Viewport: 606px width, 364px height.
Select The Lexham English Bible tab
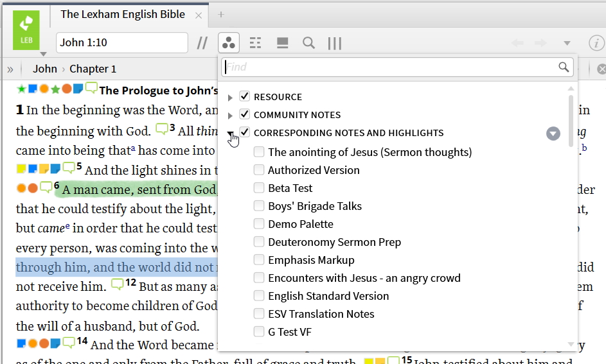pyautogui.click(x=122, y=14)
